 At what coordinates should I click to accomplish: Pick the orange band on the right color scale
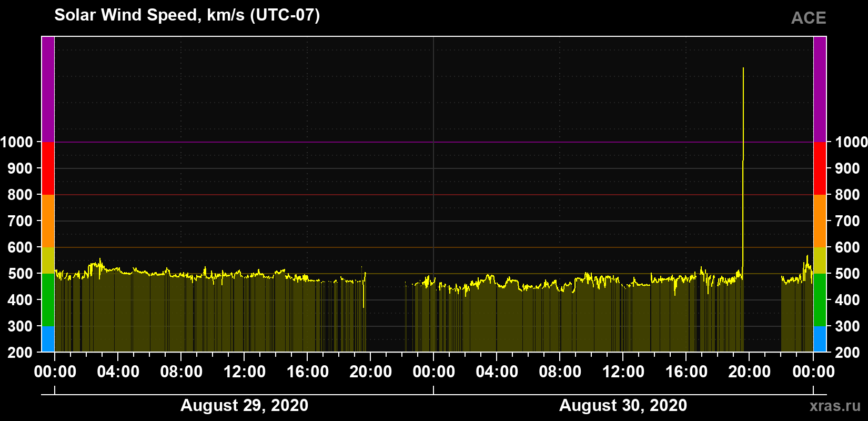point(820,221)
